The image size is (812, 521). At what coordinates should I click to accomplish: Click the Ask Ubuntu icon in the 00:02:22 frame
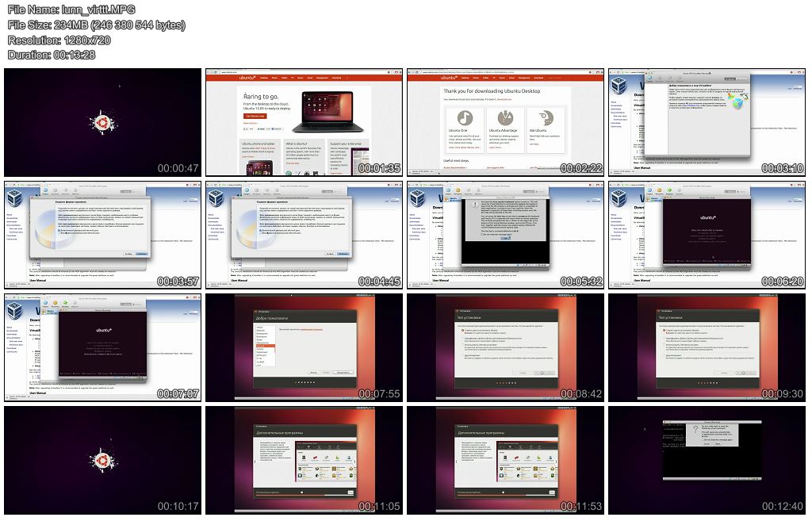[546, 118]
